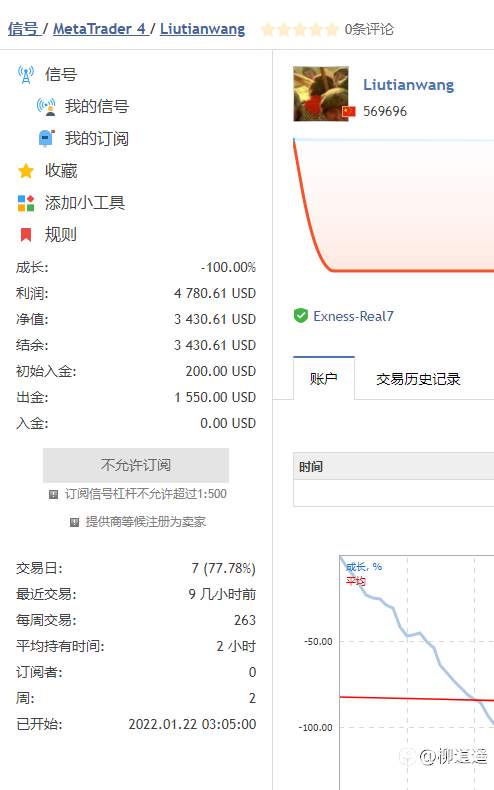Click the yellow star 收藏 icon
The width and height of the screenshot is (494, 790).
coord(26,171)
